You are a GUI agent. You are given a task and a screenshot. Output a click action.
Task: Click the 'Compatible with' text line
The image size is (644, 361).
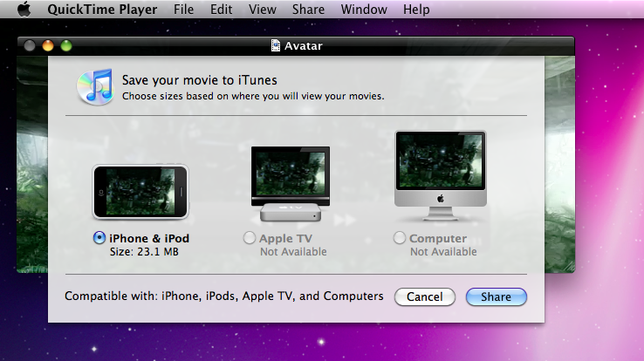[224, 296]
